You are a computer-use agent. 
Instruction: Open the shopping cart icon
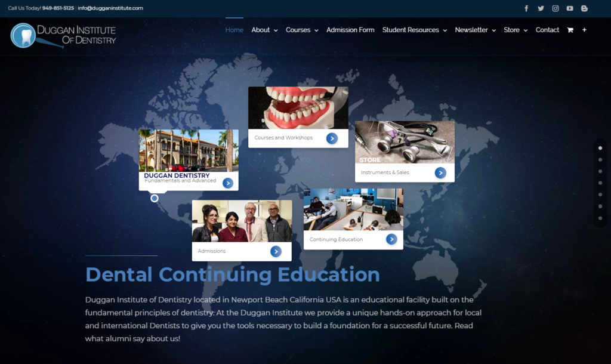tap(570, 30)
